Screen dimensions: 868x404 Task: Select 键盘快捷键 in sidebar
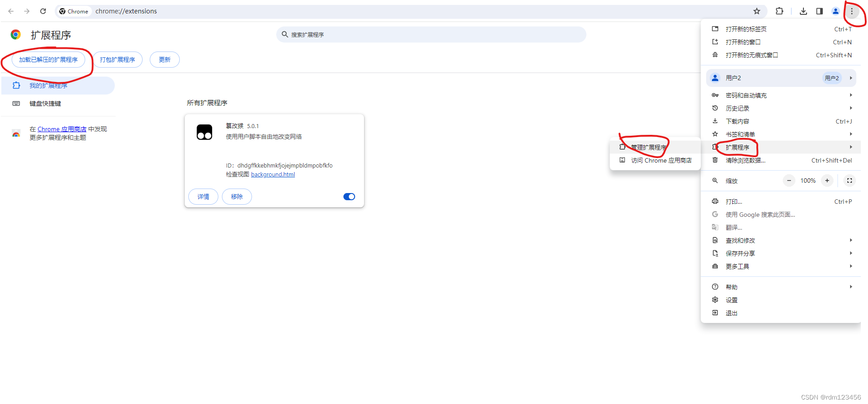(x=58, y=103)
